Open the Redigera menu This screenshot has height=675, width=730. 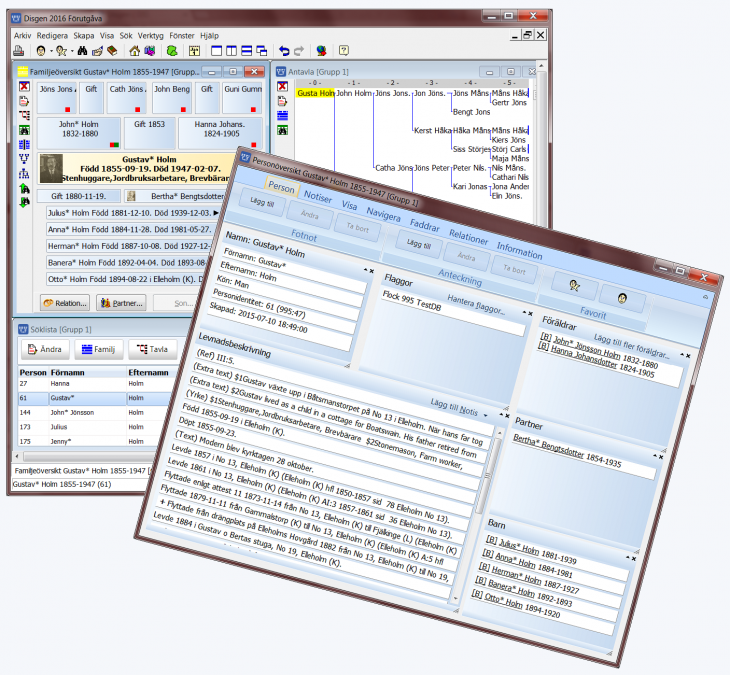click(52, 35)
